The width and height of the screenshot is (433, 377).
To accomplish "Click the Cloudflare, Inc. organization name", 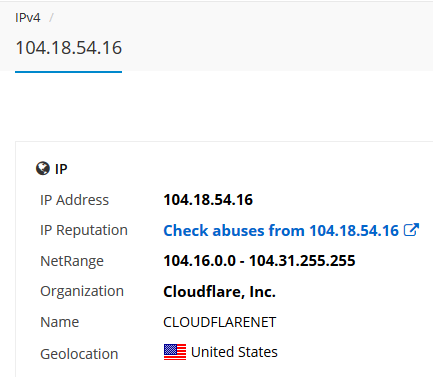I will tap(220, 292).
